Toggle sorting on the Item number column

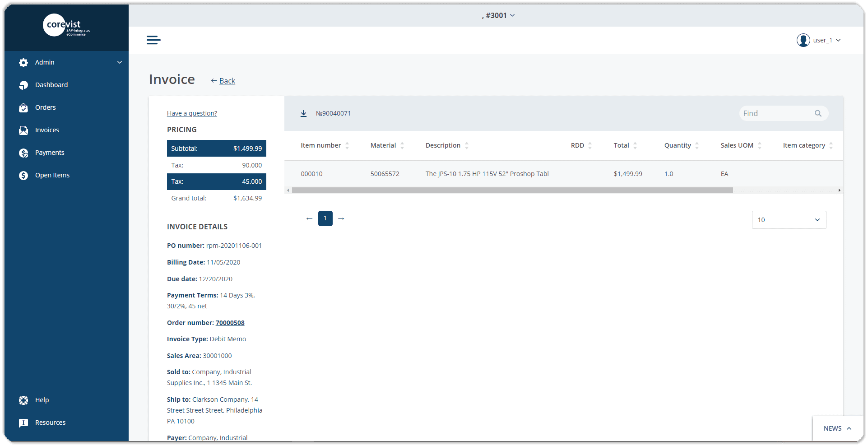347,145
